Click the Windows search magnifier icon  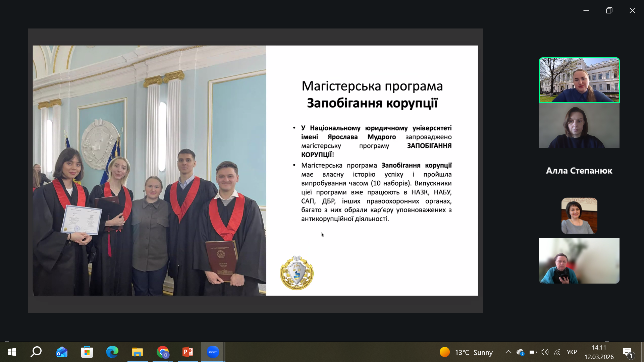(x=36, y=352)
